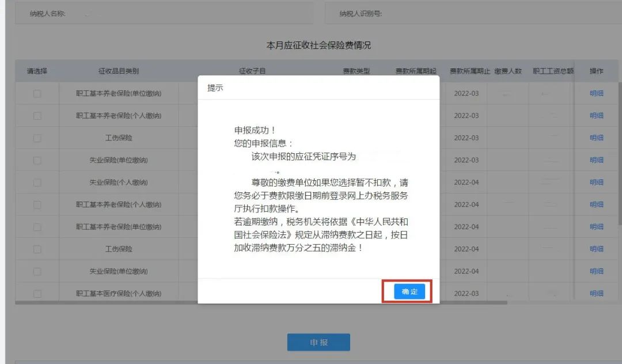Image resolution: width=622 pixels, height=364 pixels.
Task: Click the 2022-03 date in 工伤保险 row
Action: click(x=466, y=138)
